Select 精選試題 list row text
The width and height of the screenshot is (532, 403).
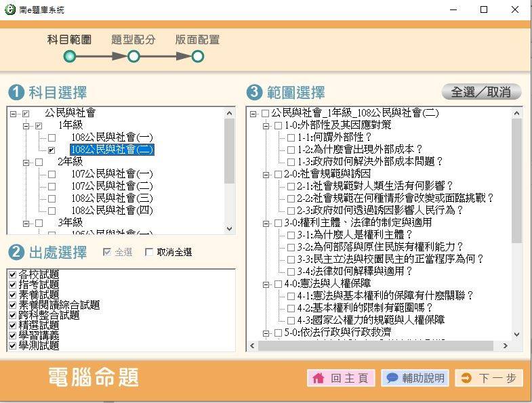point(39,325)
